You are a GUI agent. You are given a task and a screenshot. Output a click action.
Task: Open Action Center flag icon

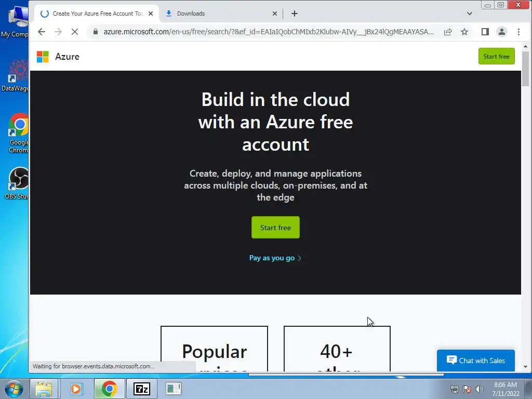(467, 389)
